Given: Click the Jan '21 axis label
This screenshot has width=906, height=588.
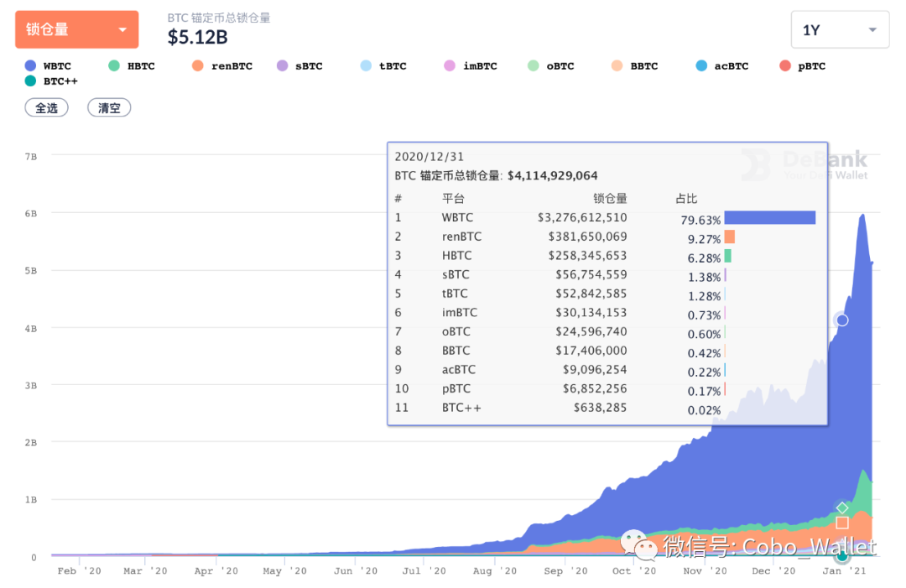Looking at the screenshot, I should [x=843, y=570].
